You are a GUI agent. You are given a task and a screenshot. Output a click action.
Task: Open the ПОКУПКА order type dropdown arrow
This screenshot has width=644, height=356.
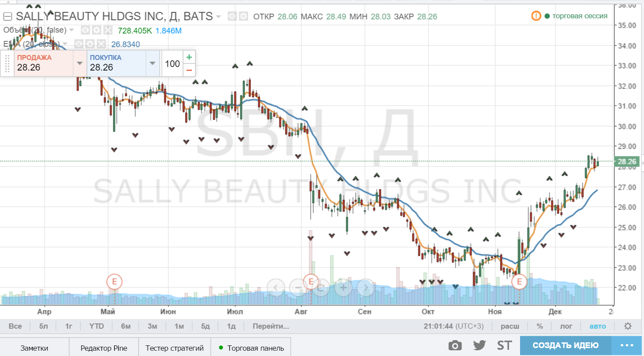152,63
